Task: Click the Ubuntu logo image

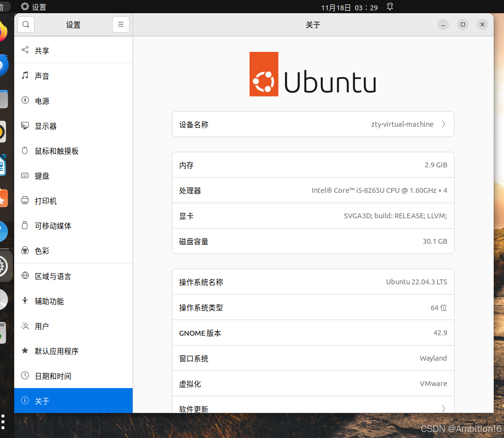Action: coord(313,74)
